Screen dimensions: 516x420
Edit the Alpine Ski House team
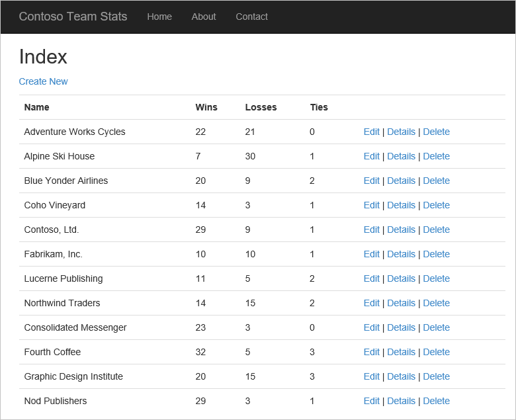[372, 156]
